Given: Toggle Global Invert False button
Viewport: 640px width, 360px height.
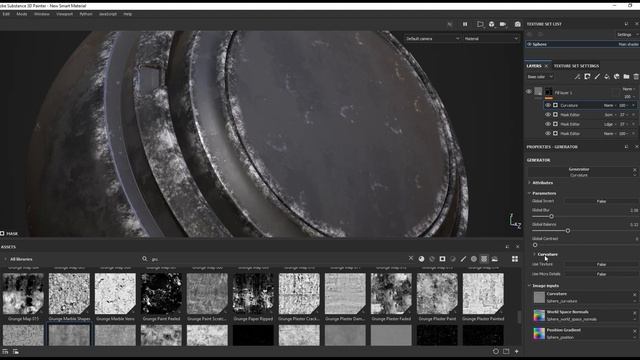Looking at the screenshot, I should [x=601, y=201].
